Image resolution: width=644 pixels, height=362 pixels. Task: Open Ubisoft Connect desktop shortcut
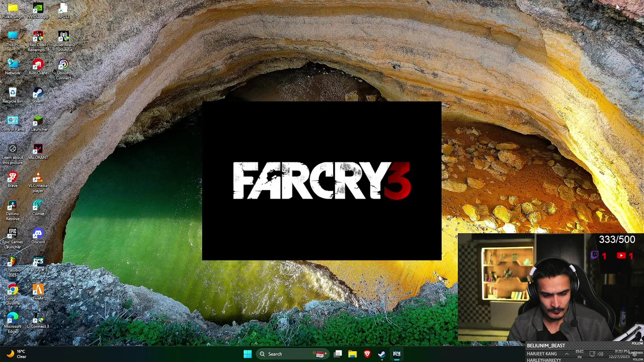pos(63,69)
